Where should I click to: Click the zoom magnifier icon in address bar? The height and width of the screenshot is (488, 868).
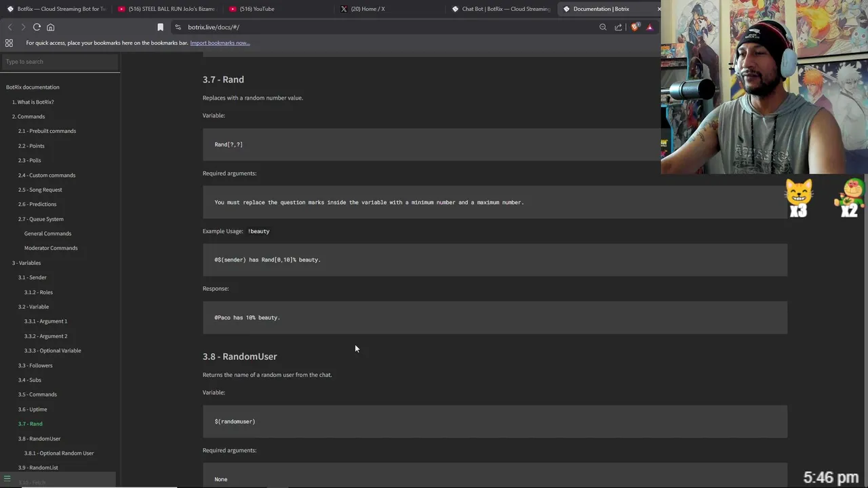[x=603, y=27]
